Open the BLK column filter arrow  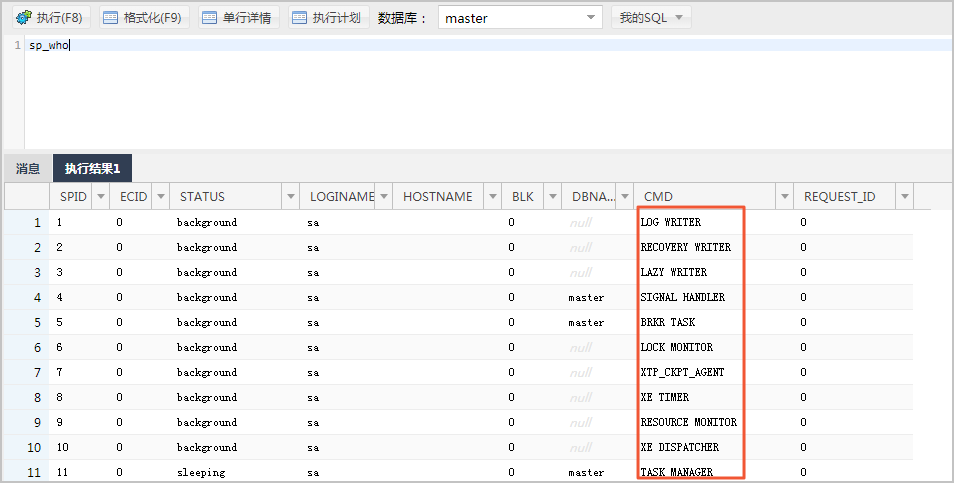553,196
